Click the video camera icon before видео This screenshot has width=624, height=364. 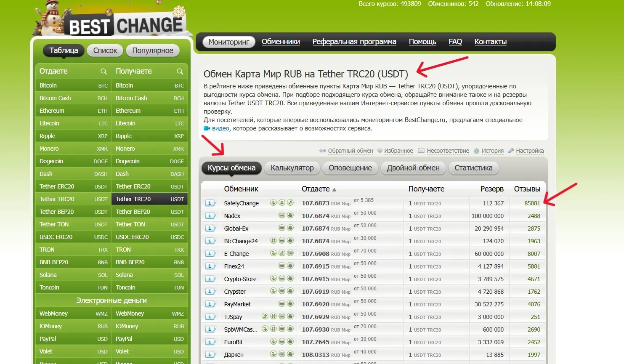pos(207,128)
